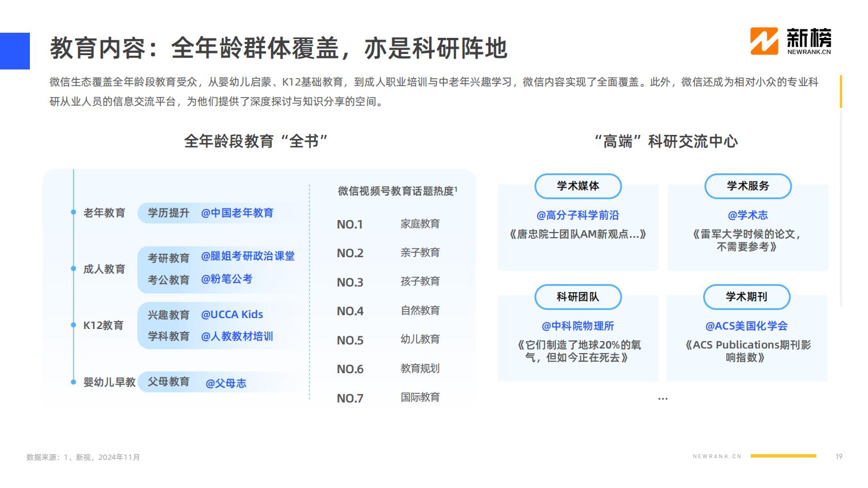Click the 《雷军大学时候的论文》 article title
868x488 pixels.
747,241
